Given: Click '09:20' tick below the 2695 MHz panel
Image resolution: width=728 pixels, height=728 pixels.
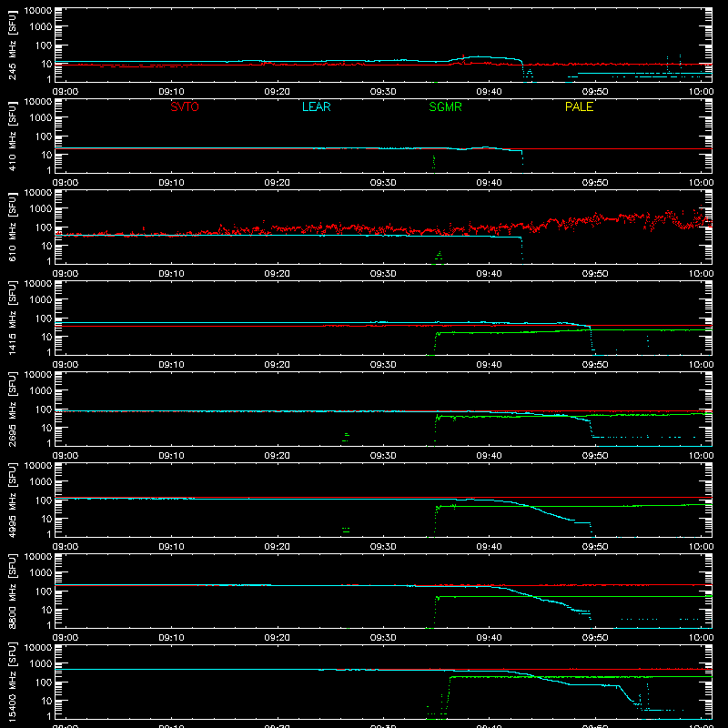Looking at the screenshot, I should coord(278,456).
